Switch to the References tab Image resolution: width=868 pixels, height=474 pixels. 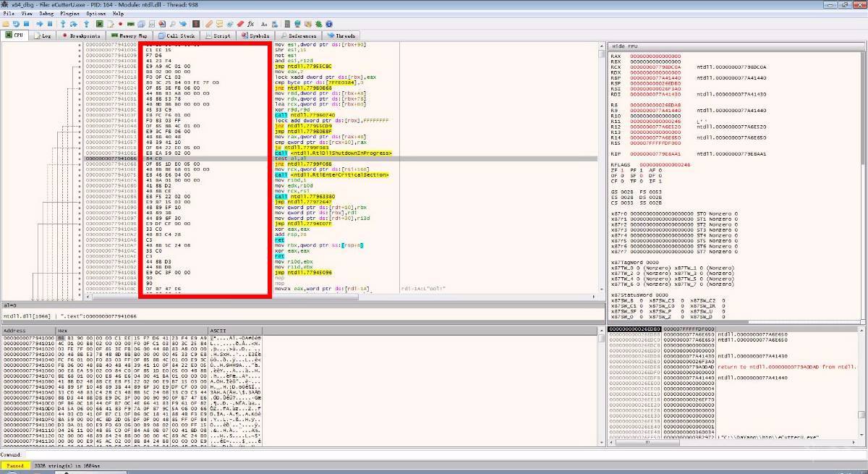point(299,35)
